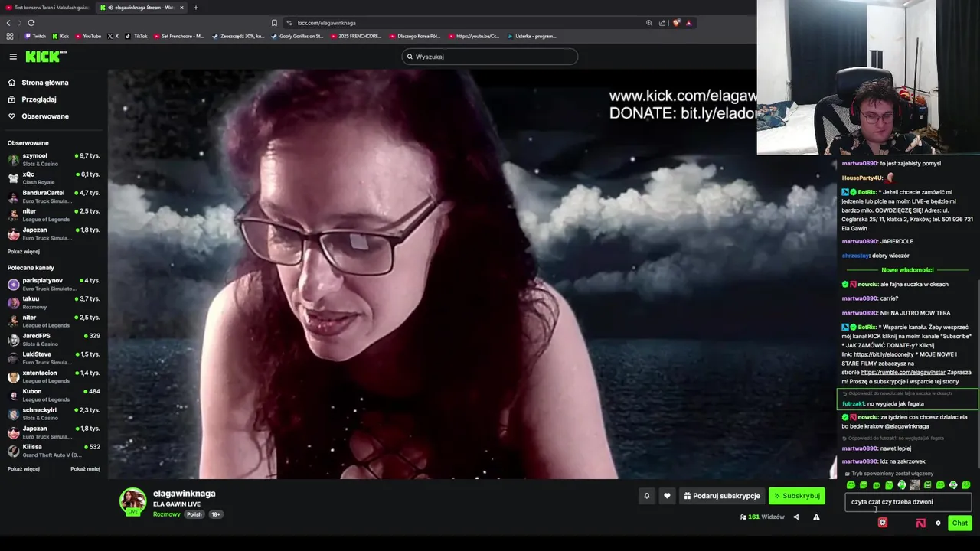Screen dimensions: 980x551
Task: Send message with the Chat button
Action: [960, 523]
